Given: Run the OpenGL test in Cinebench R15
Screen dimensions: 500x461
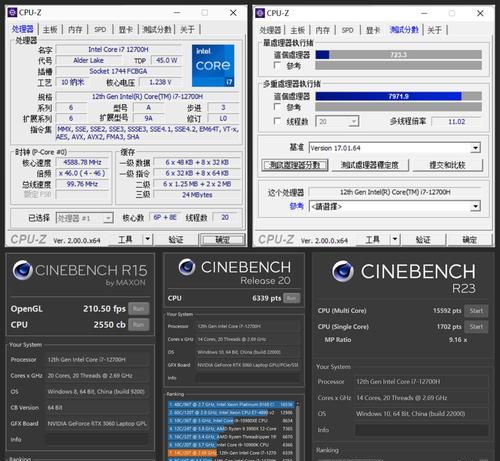Looking at the screenshot, I should 139,309.
